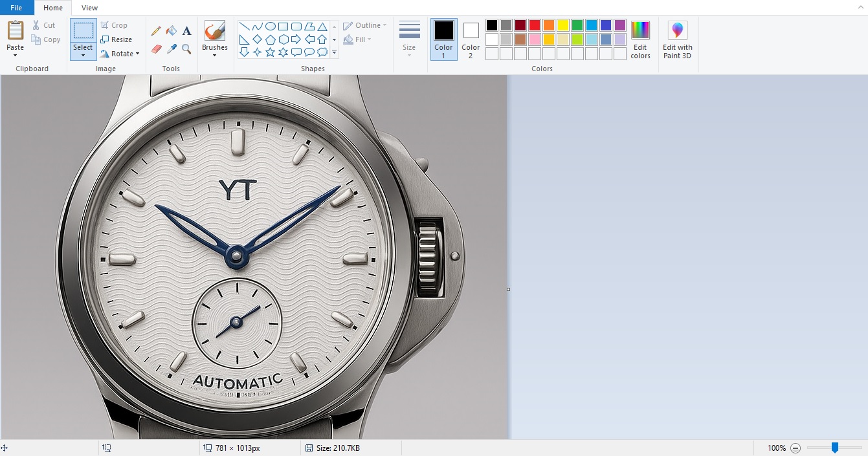Click the Resize button
Screen dimensions: 868x456
[x=117, y=39]
